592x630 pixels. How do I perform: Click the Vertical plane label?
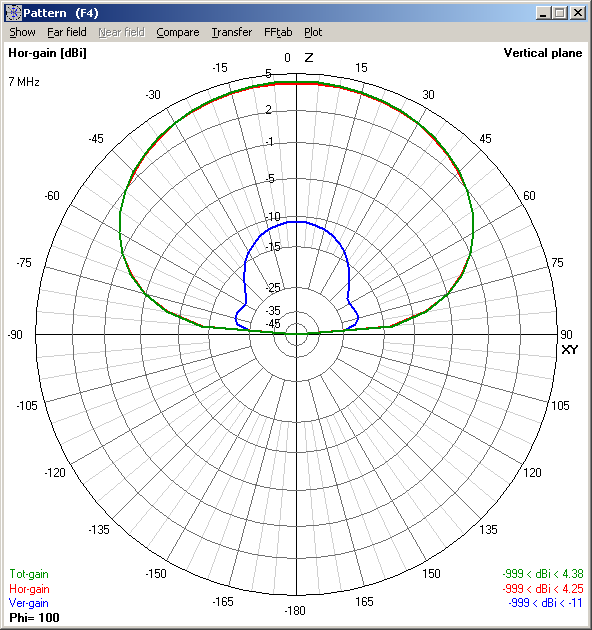tap(543, 53)
